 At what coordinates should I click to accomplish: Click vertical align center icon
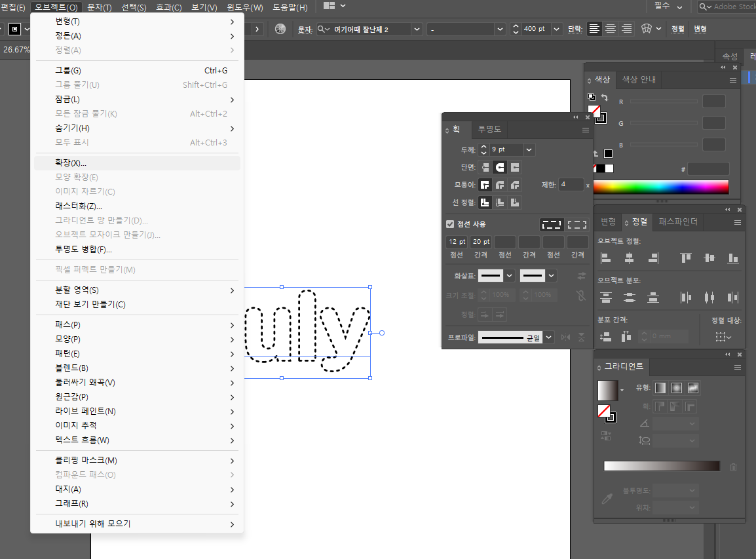[x=709, y=258]
